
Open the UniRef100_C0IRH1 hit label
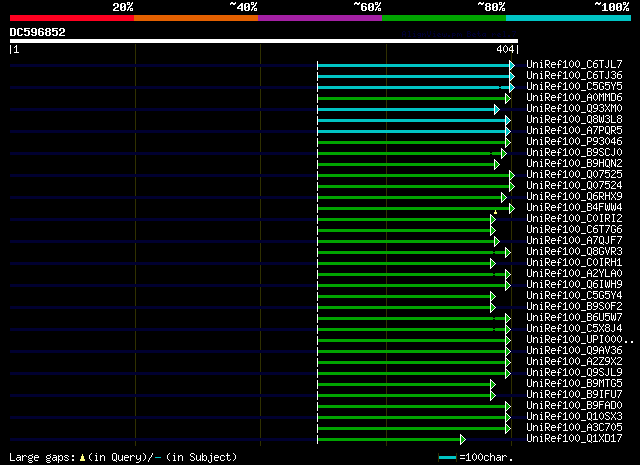pyautogui.click(x=574, y=263)
